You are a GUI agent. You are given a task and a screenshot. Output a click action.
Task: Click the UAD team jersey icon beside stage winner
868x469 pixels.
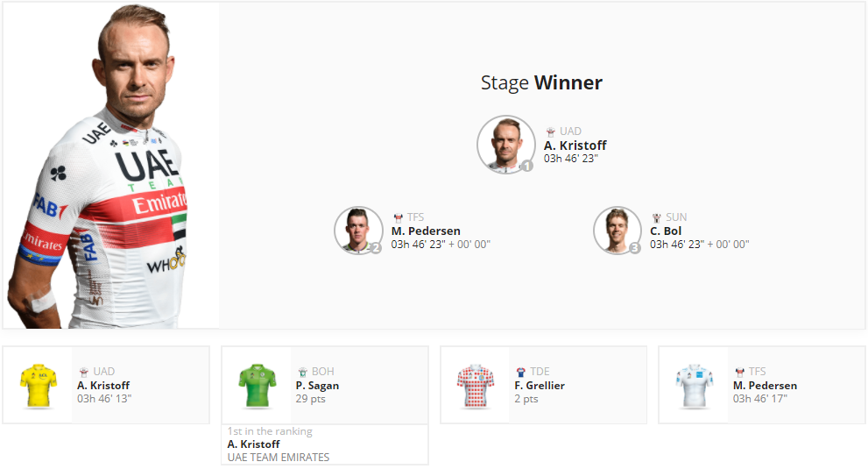pos(550,132)
